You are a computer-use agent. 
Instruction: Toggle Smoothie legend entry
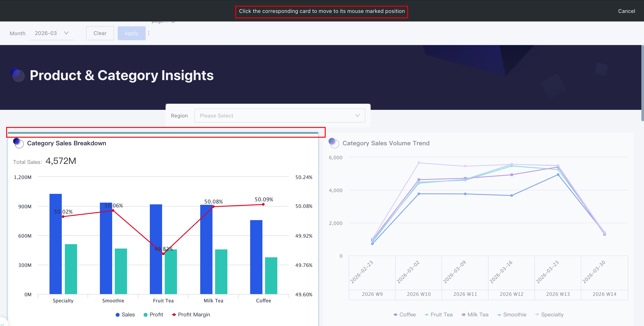coord(511,315)
